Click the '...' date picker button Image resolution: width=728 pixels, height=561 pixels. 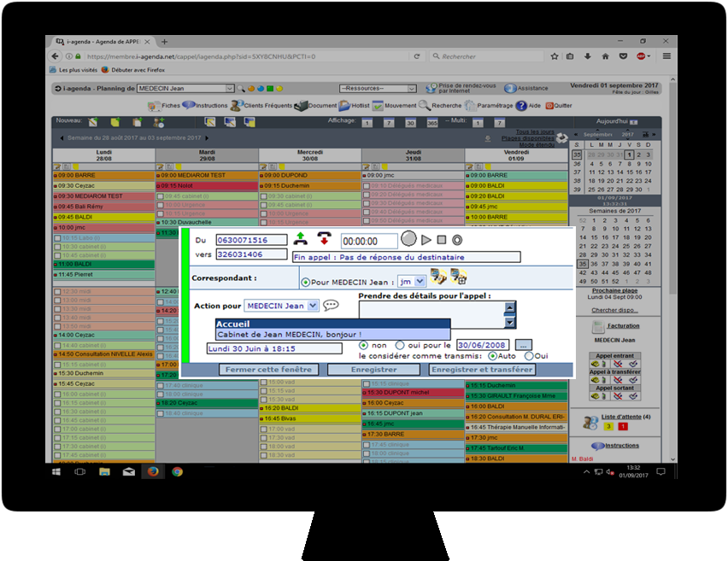point(524,345)
